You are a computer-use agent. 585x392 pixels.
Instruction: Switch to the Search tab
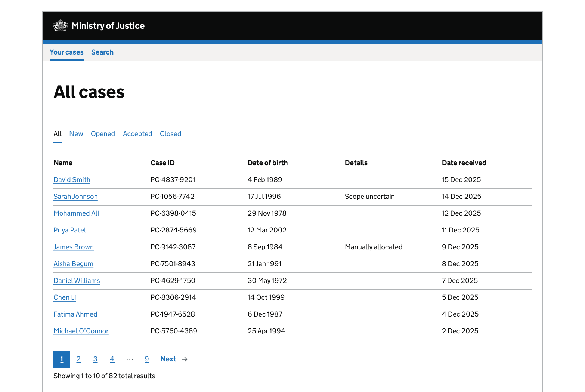(102, 52)
